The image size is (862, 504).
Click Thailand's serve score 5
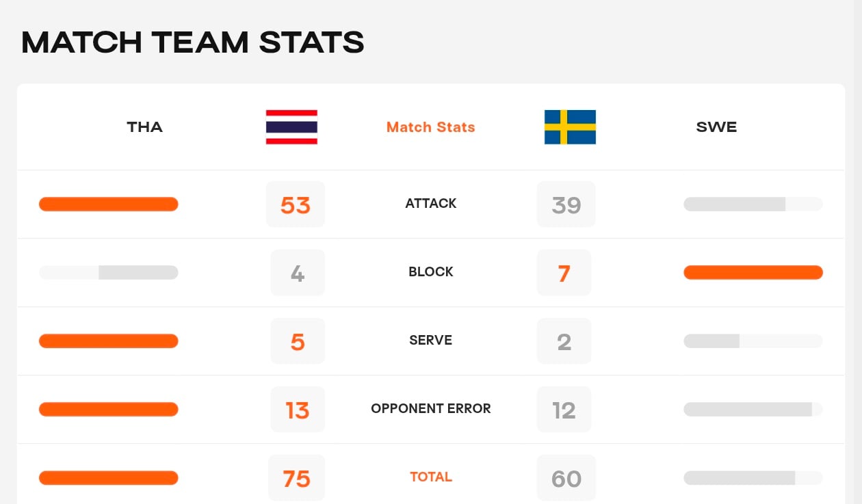pos(298,341)
